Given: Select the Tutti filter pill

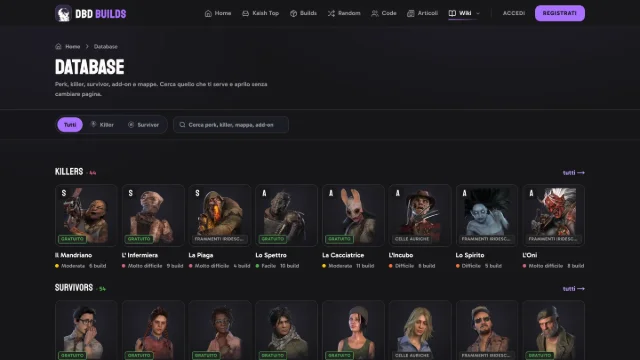Looking at the screenshot, I should click(x=70, y=124).
